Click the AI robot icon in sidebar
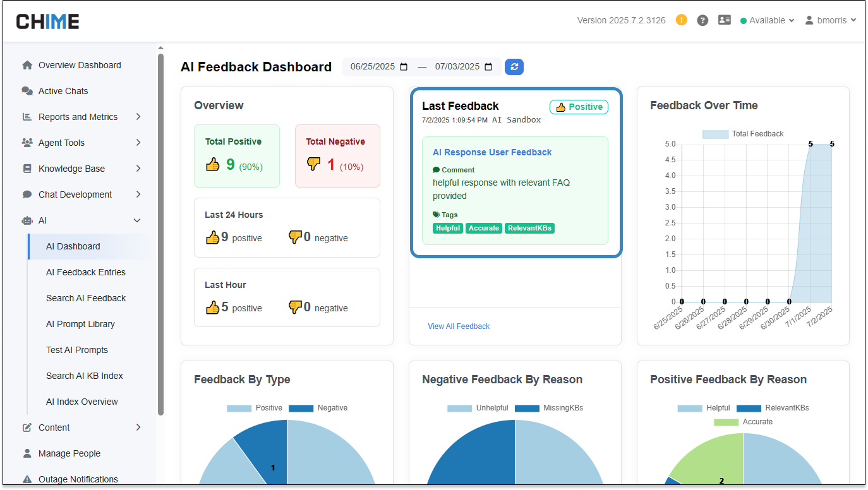Screen dimensions: 868x490 tap(27, 220)
